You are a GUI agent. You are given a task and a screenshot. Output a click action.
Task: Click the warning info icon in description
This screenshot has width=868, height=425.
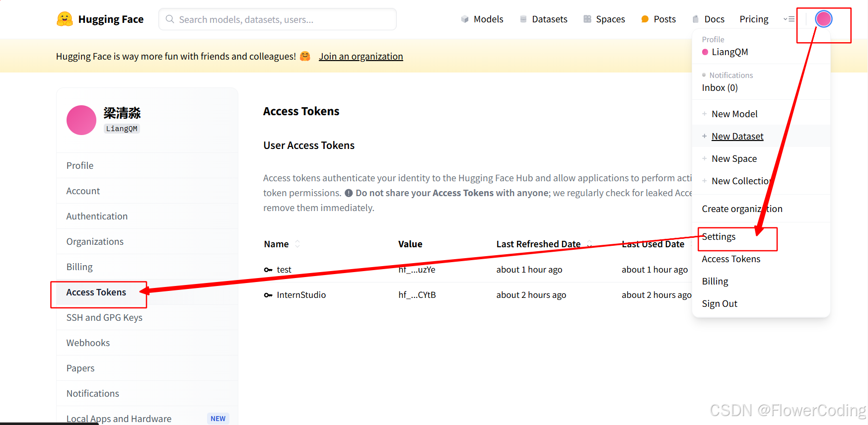coord(349,193)
